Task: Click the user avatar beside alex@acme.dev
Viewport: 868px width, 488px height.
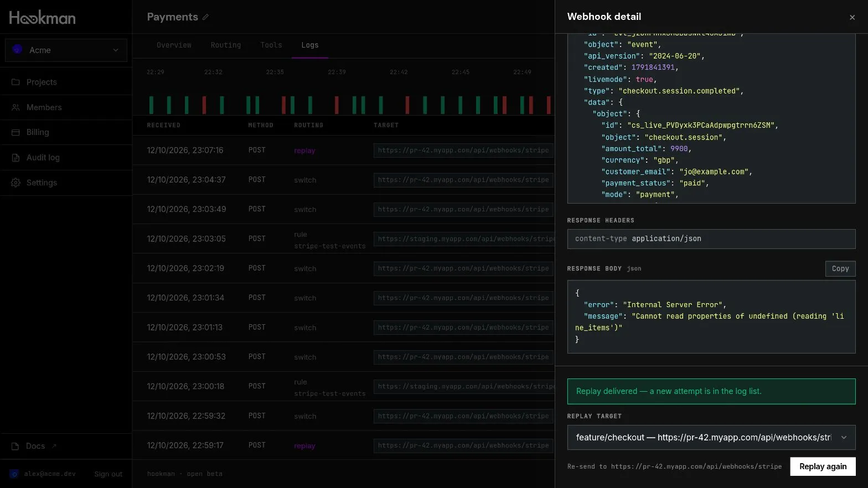Action: 14,474
